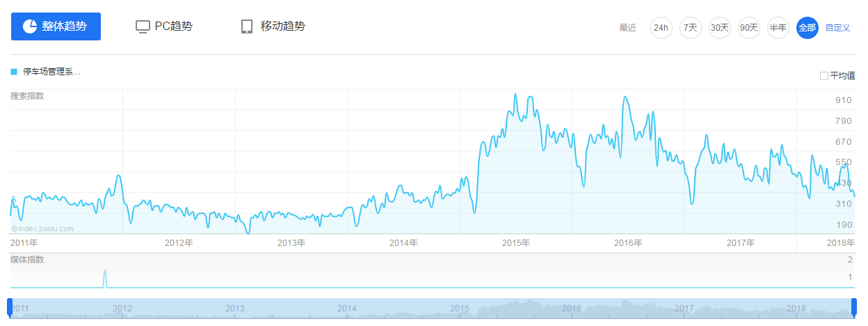
Task: Toggle the 停车场管理系... keyword legend swatch
Action: pos(14,71)
